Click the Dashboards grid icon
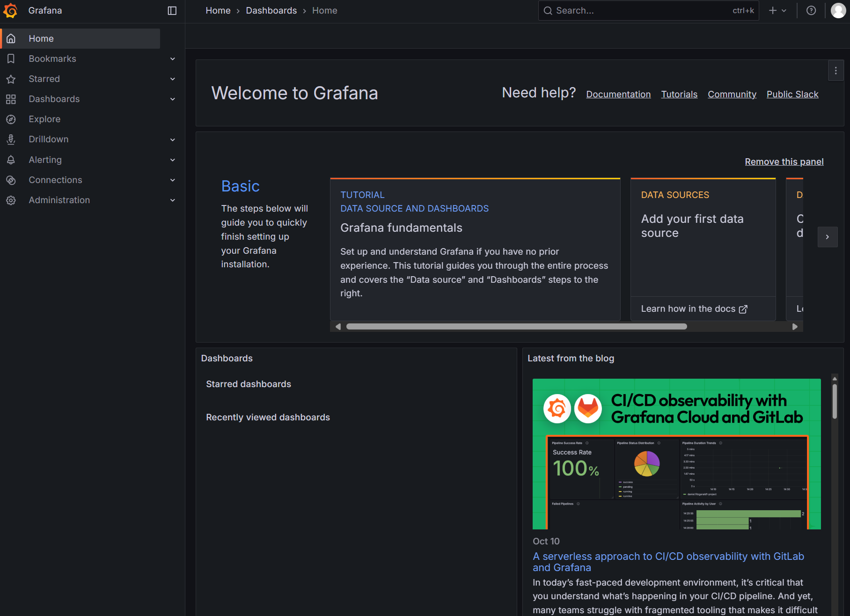The height and width of the screenshot is (616, 850). tap(11, 99)
